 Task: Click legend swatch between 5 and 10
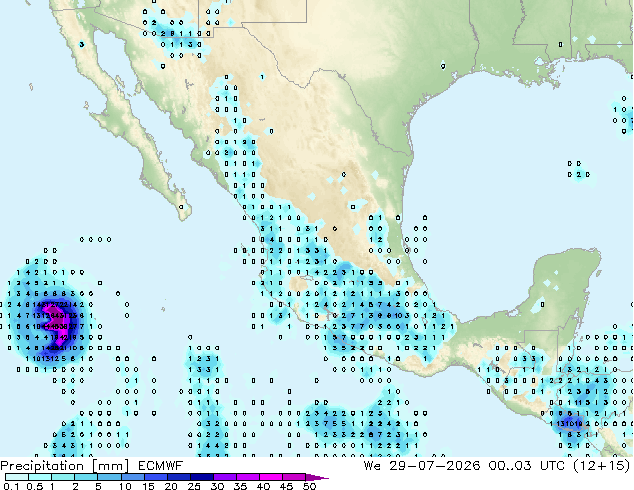point(109,477)
